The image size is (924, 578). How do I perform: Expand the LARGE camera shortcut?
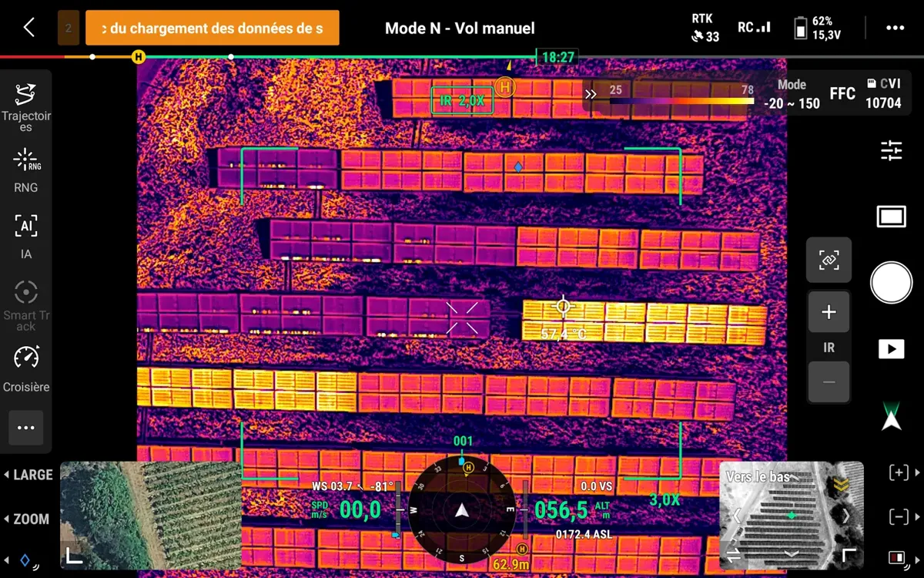(x=28, y=475)
